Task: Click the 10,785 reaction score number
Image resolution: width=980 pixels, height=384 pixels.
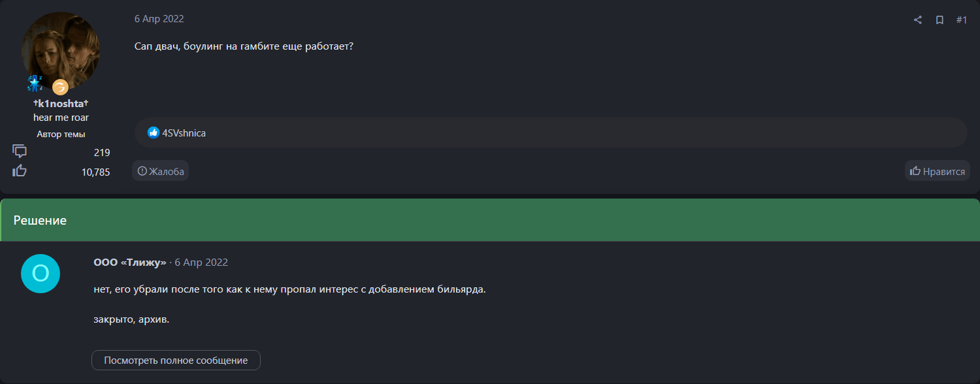Action: pos(95,172)
